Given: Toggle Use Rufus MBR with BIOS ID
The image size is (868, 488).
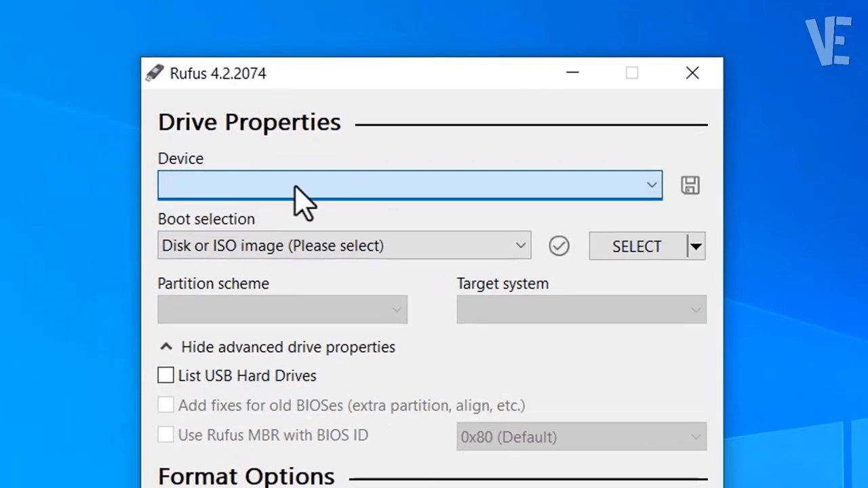Looking at the screenshot, I should pos(165,435).
